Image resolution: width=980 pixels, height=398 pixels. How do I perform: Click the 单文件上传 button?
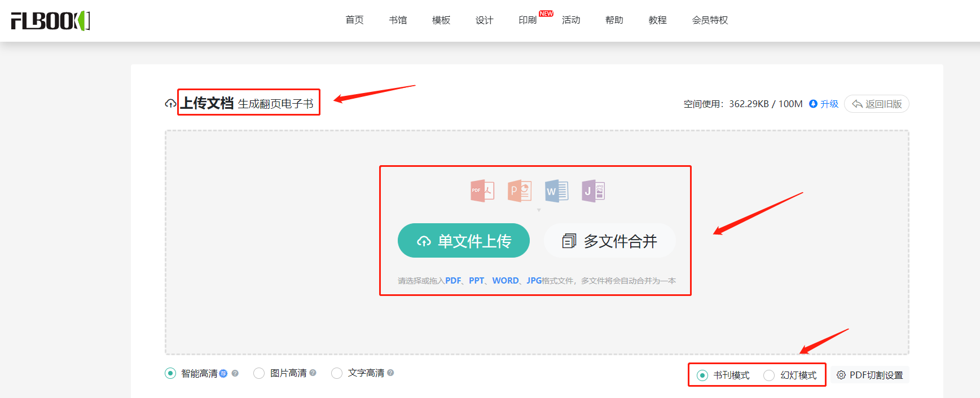pos(464,241)
